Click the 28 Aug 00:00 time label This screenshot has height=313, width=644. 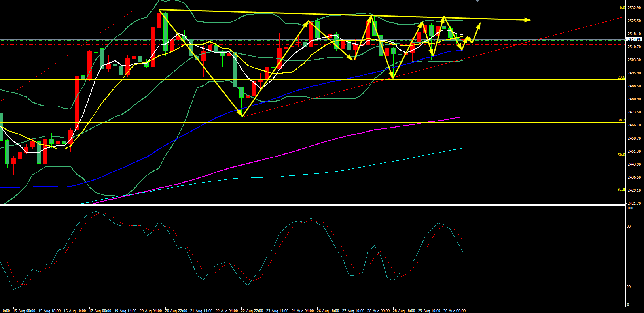[379, 311]
